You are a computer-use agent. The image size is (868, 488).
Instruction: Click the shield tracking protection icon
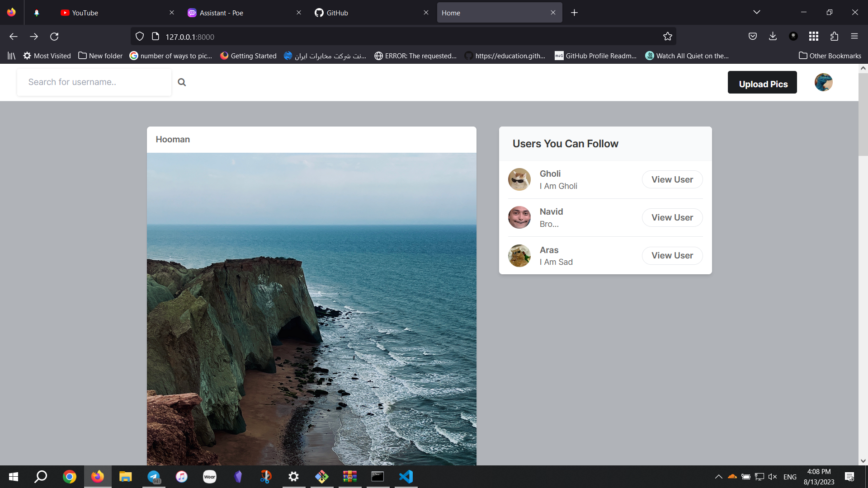coord(139,36)
